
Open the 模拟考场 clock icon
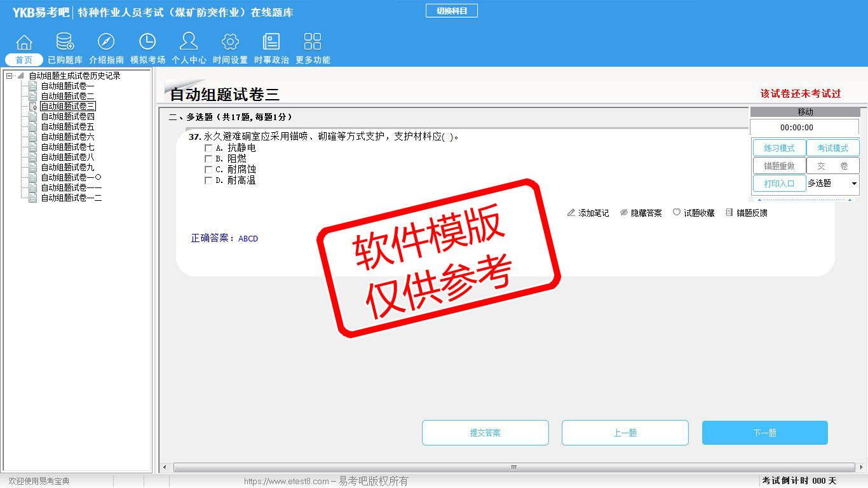pos(147,42)
